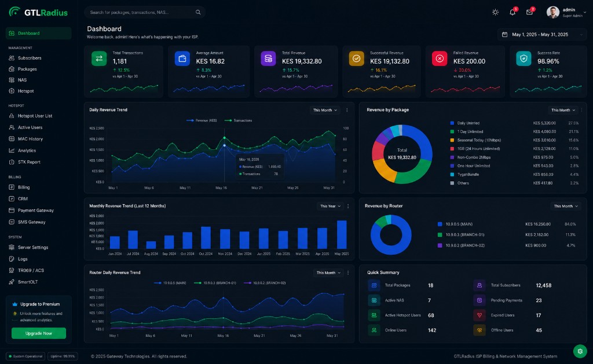Viewport: 593px width, 364px height.
Task: Click the System Operational status badge
Action: click(x=25, y=356)
